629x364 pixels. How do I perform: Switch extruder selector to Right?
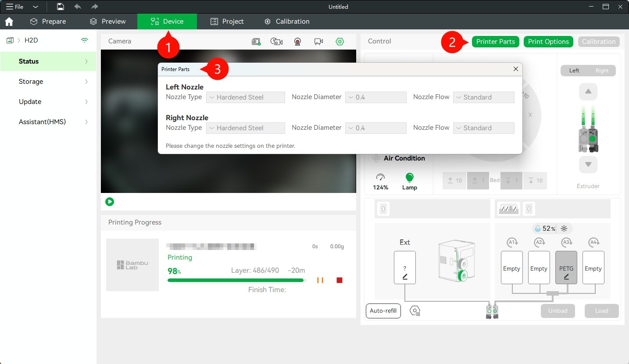coord(602,71)
